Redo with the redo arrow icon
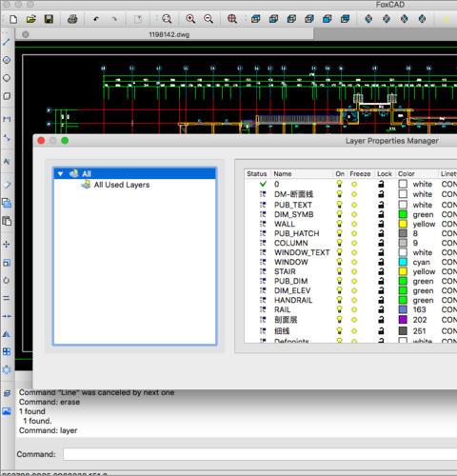457x476 pixels. click(114, 19)
